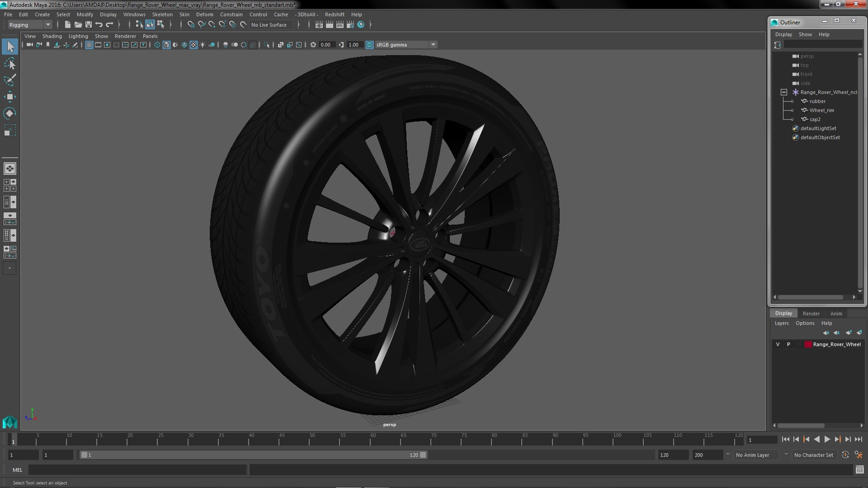Start IPR render
The height and width of the screenshot is (488, 868).
[x=340, y=25]
